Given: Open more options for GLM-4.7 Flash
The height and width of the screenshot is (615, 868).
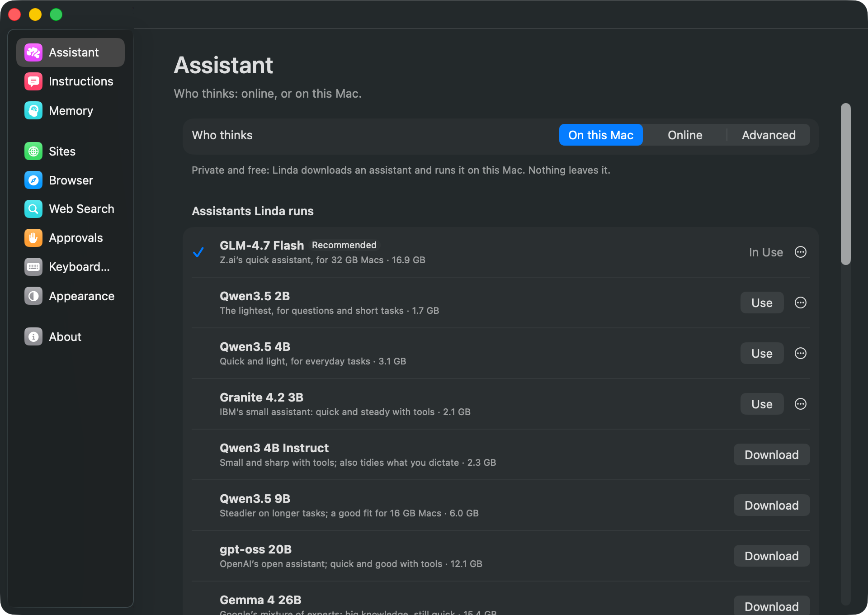Looking at the screenshot, I should coord(801,252).
